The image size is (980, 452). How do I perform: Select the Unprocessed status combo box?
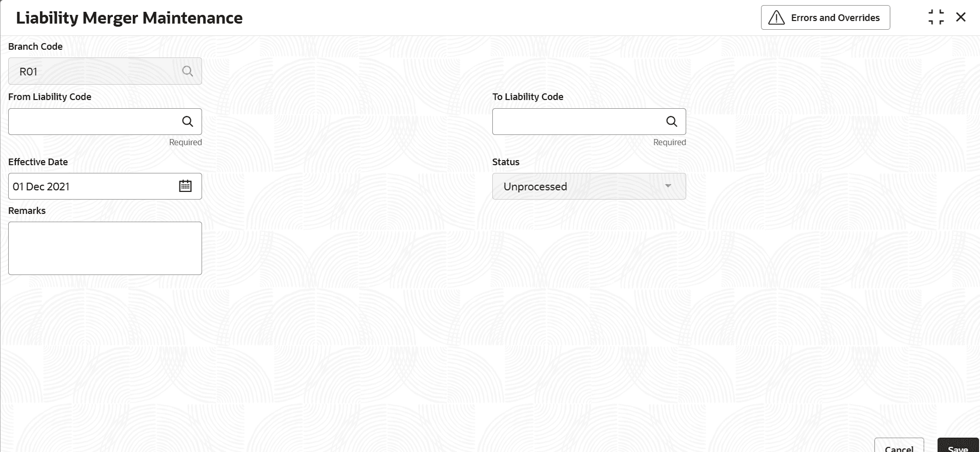[x=579, y=186]
